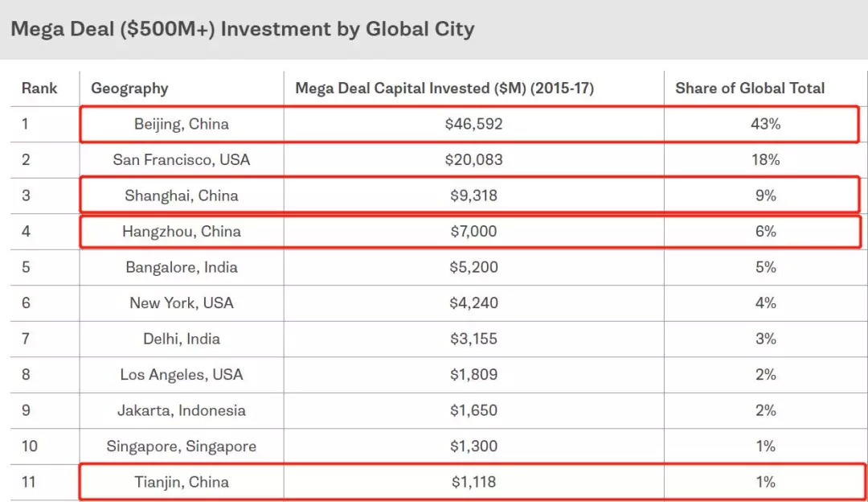The width and height of the screenshot is (868, 502).
Task: Click the Los Angeles, USA cell
Action: 182,374
